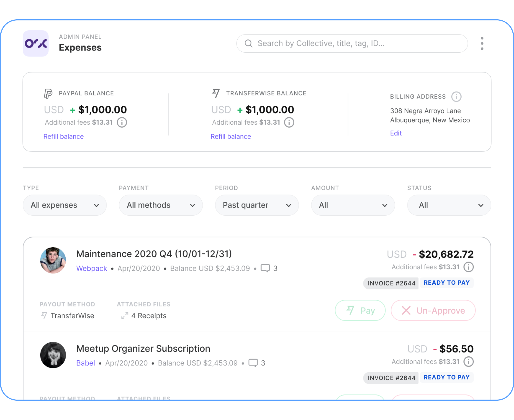The width and height of the screenshot is (514, 420).
Task: Click the Open Collective logo
Action: pyautogui.click(x=36, y=43)
